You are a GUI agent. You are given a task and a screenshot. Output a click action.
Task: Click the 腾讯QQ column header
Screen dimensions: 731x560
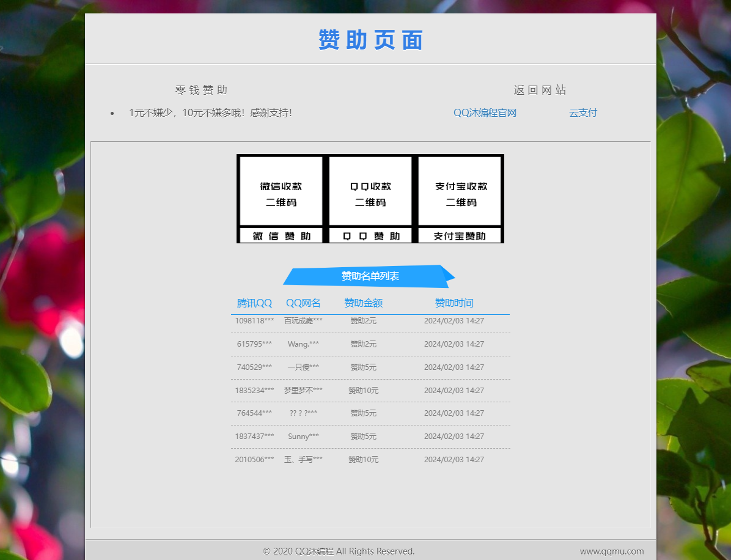point(254,303)
